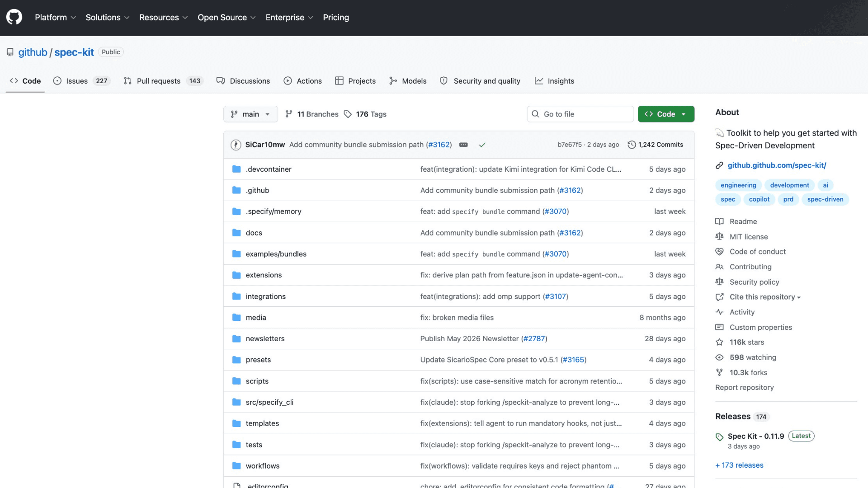Open the Security and quality tab

coord(480,81)
